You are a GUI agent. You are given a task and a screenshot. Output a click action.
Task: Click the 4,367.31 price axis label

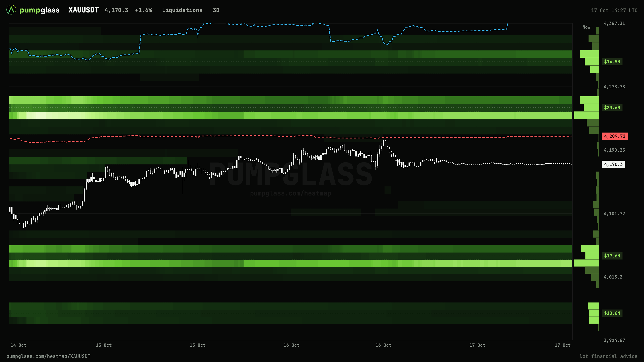[x=614, y=24]
